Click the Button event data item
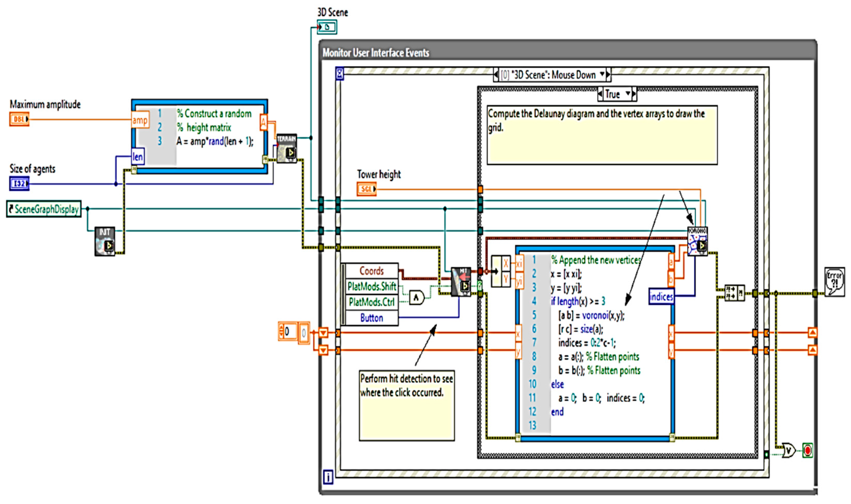The width and height of the screenshot is (851, 504). pyautogui.click(x=372, y=318)
